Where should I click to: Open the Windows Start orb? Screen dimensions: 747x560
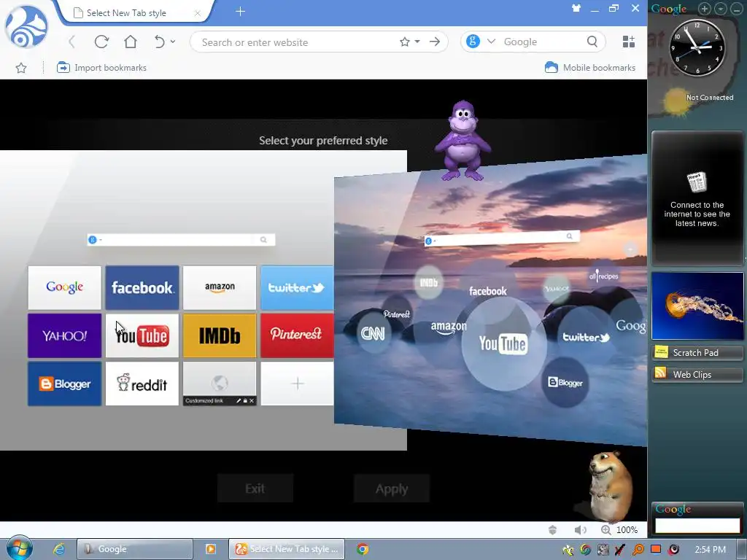pos(19,548)
